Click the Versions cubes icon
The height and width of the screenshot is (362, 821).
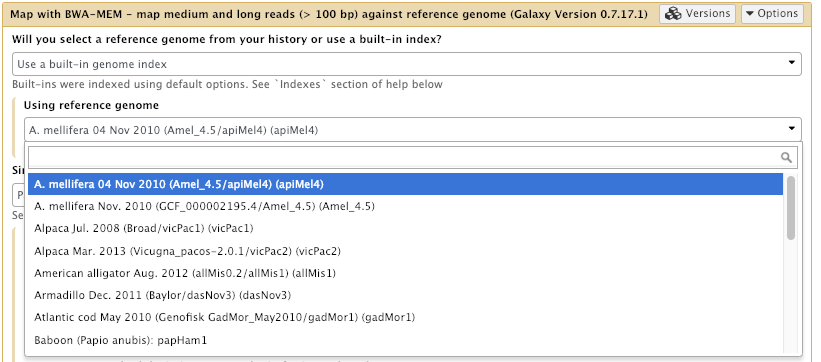[x=673, y=14]
